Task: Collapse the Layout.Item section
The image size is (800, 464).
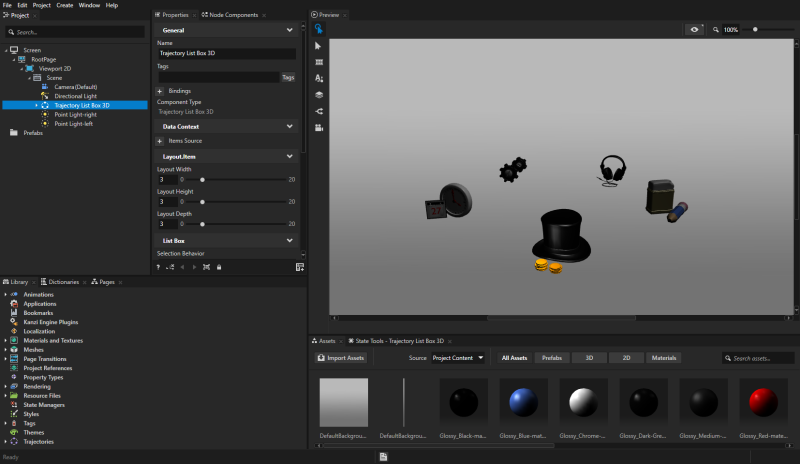Action: [x=290, y=157]
